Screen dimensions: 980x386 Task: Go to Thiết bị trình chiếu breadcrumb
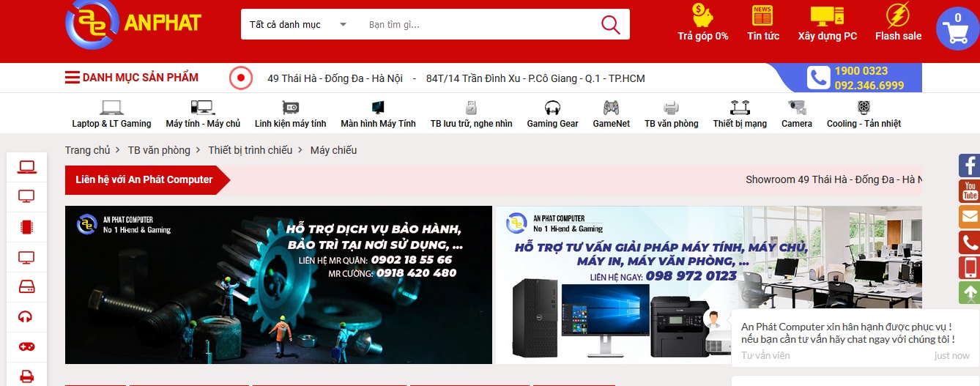click(x=250, y=150)
